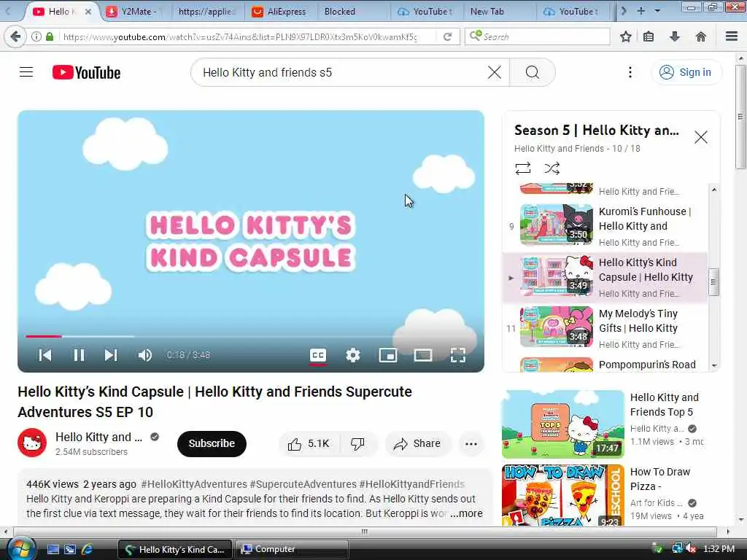Switch to the New Tab tab
Image resolution: width=747 pixels, height=560 pixels.
coord(498,12)
